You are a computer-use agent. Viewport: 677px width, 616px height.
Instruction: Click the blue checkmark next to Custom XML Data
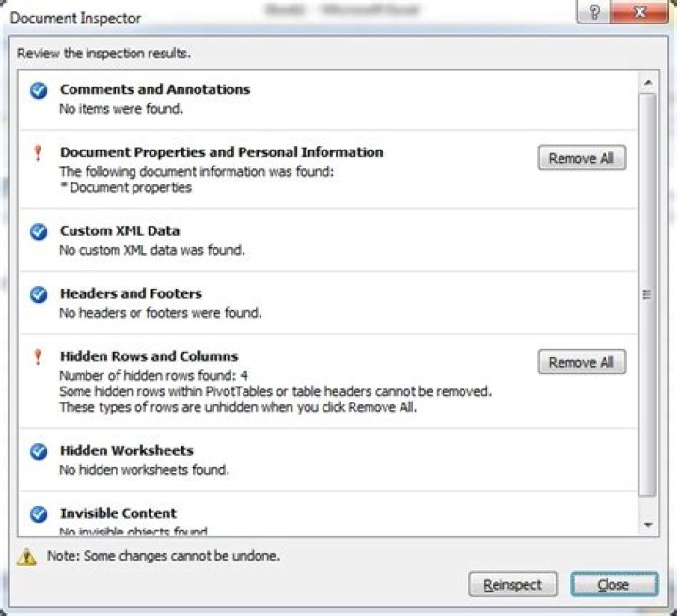point(39,231)
